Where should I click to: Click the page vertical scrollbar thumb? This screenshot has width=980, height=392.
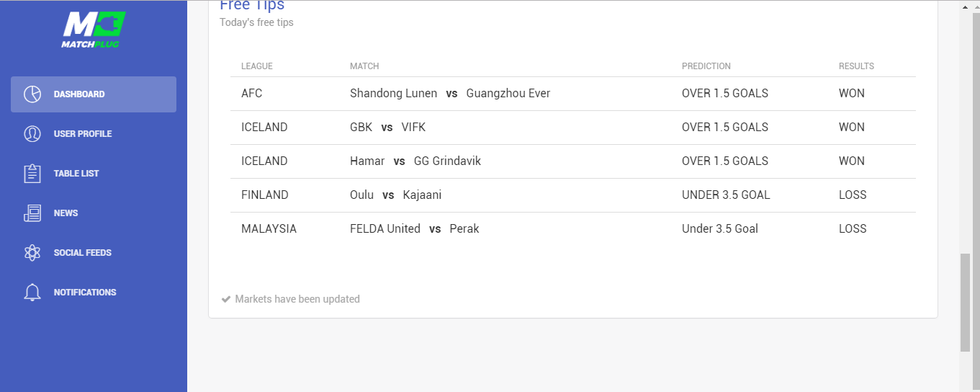point(966,303)
